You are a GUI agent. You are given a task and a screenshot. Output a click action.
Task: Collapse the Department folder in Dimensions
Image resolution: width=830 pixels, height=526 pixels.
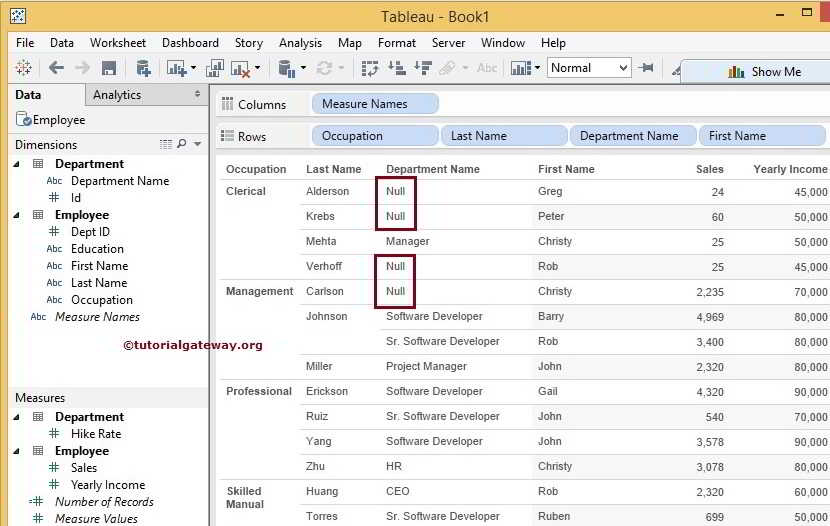(17, 164)
